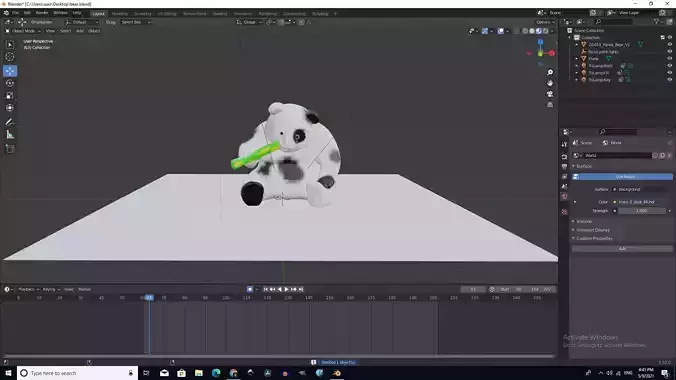Select the Select Box tool

click(10, 44)
